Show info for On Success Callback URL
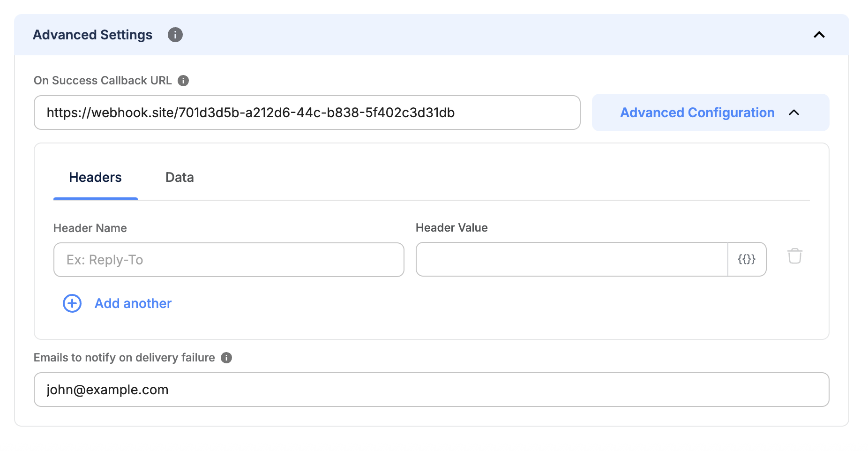This screenshot has width=868, height=451. click(x=183, y=81)
